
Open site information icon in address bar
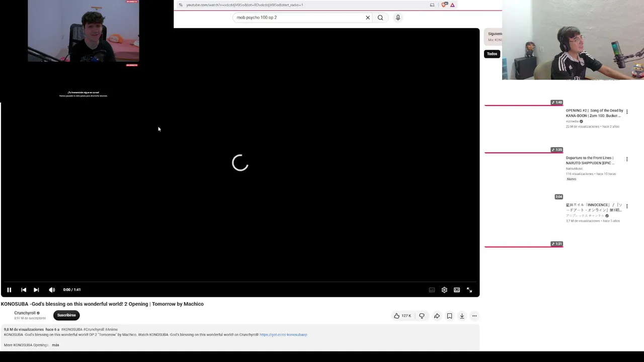[181, 5]
